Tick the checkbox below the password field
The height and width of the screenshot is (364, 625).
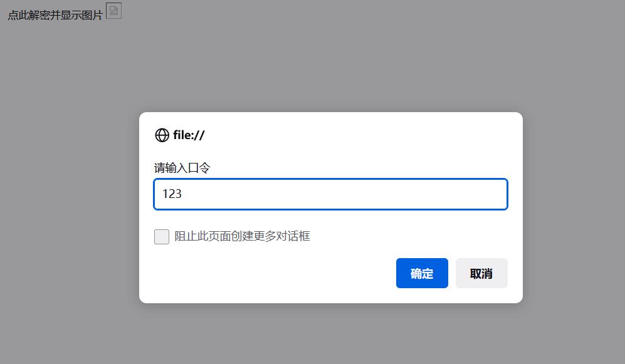[x=161, y=236]
